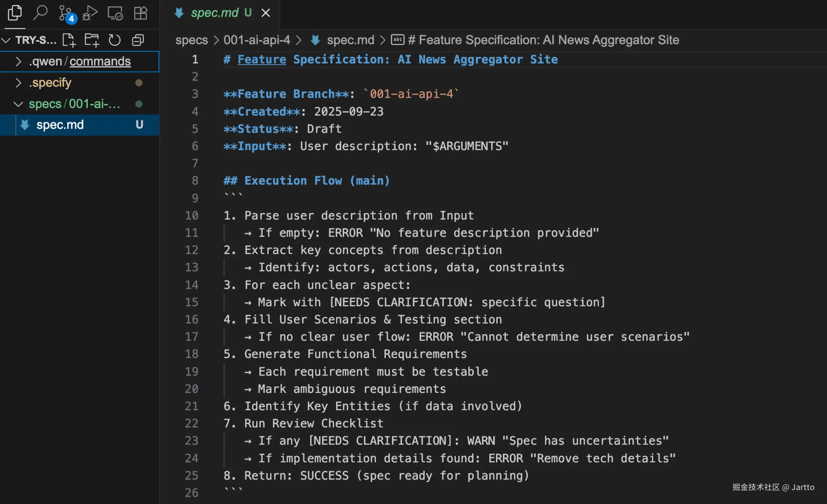This screenshot has height=504, width=827.
Task: Open the Search view icon
Action: pyautogui.click(x=40, y=13)
